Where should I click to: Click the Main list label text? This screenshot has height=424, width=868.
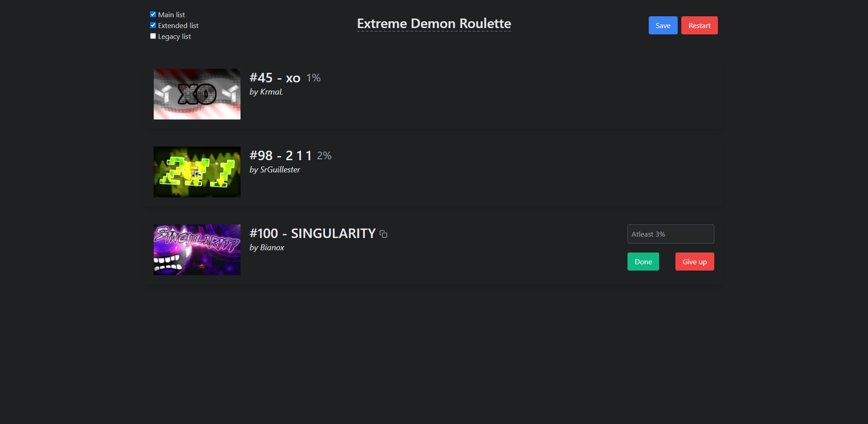[171, 14]
